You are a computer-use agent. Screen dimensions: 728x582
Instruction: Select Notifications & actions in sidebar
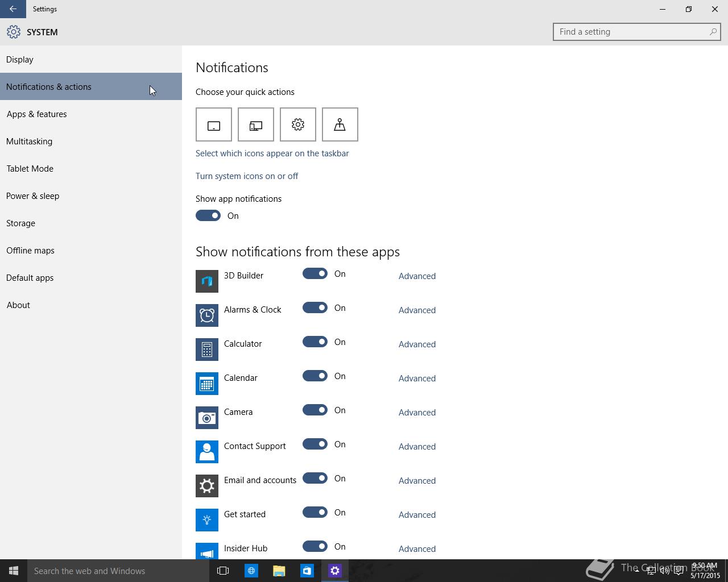[x=91, y=86]
